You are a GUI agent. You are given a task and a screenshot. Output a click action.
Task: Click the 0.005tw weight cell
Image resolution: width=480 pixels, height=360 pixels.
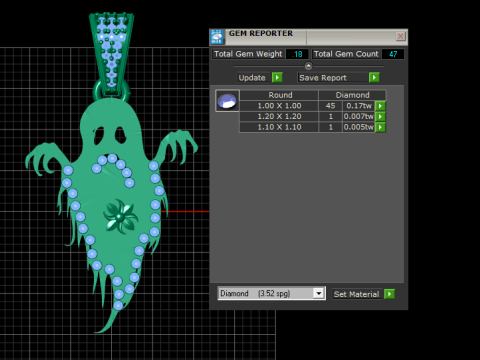point(359,127)
